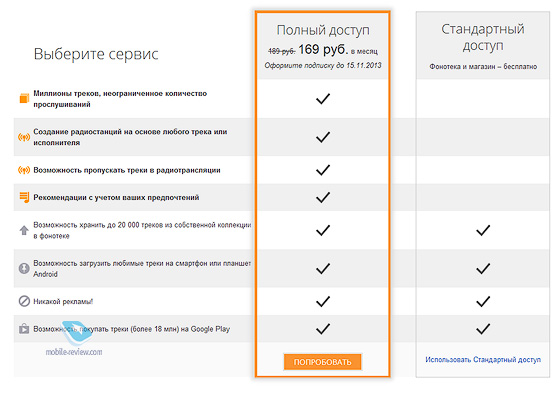The width and height of the screenshot is (560, 395).
Task: Click the skip tracks radio icon
Action: pos(24,170)
